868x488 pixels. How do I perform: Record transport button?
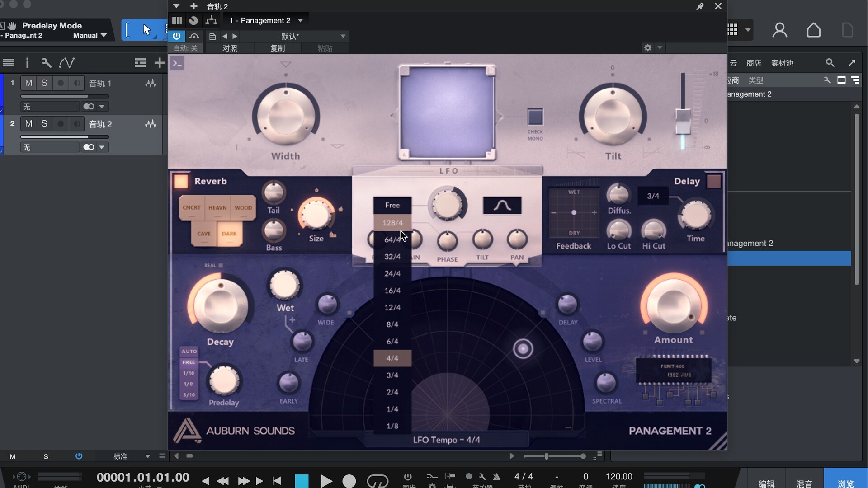pos(349,481)
